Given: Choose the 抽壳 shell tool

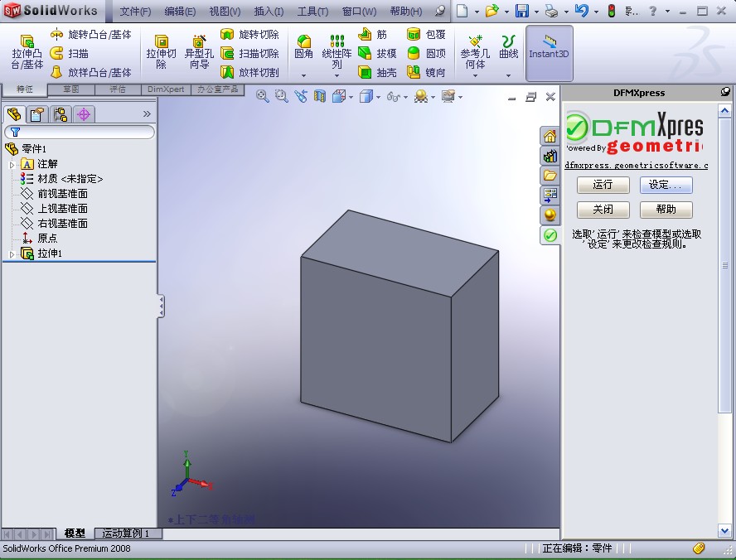Looking at the screenshot, I should pos(377,72).
